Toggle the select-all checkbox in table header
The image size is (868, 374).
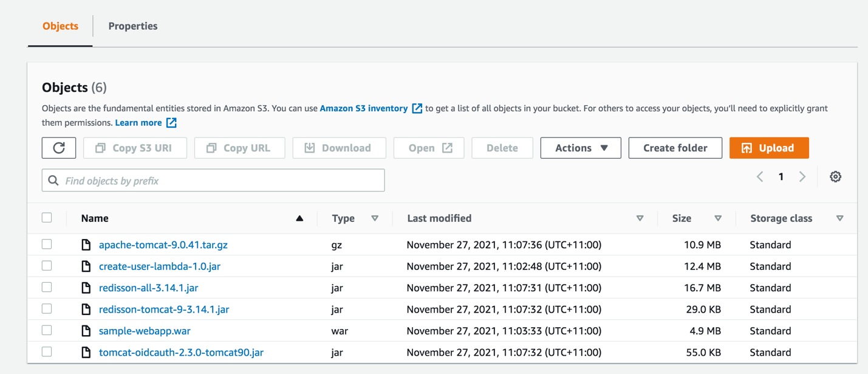pyautogui.click(x=47, y=218)
